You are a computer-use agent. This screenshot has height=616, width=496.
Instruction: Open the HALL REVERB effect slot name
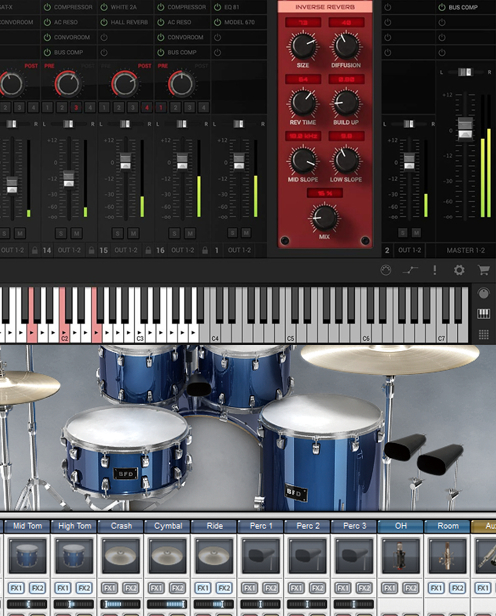tap(129, 22)
